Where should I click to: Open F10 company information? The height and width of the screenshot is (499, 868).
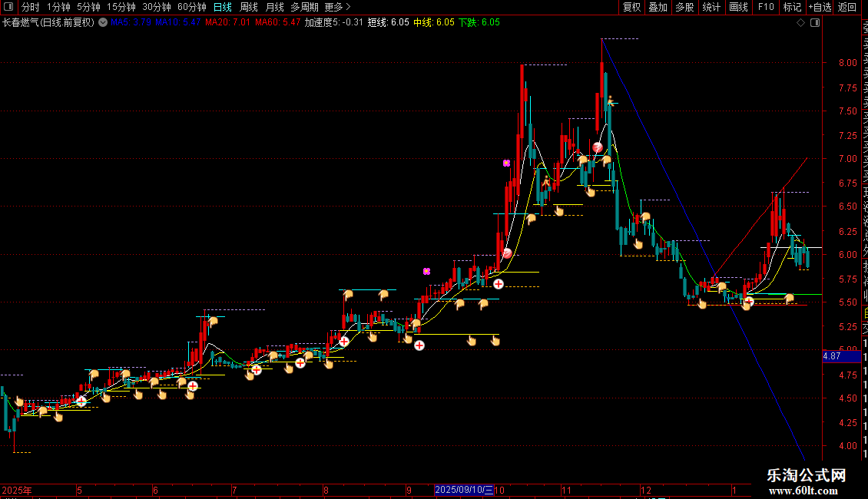pos(766,7)
